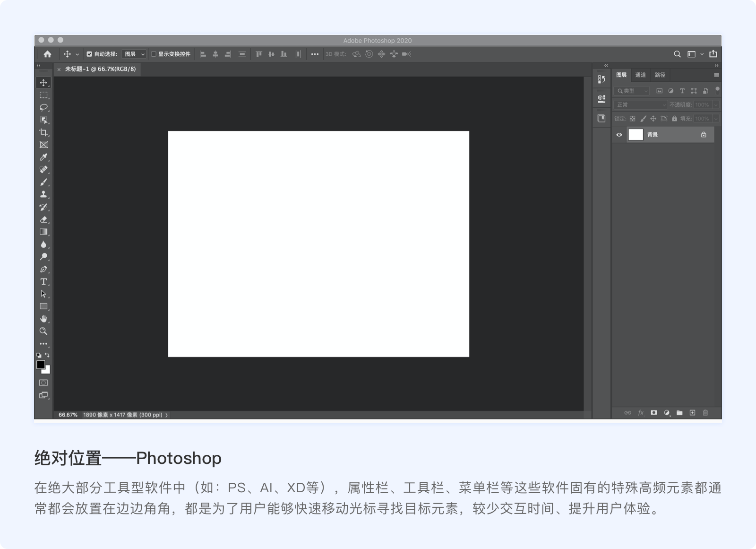
Task: Toggle lock position
Action: (653, 119)
